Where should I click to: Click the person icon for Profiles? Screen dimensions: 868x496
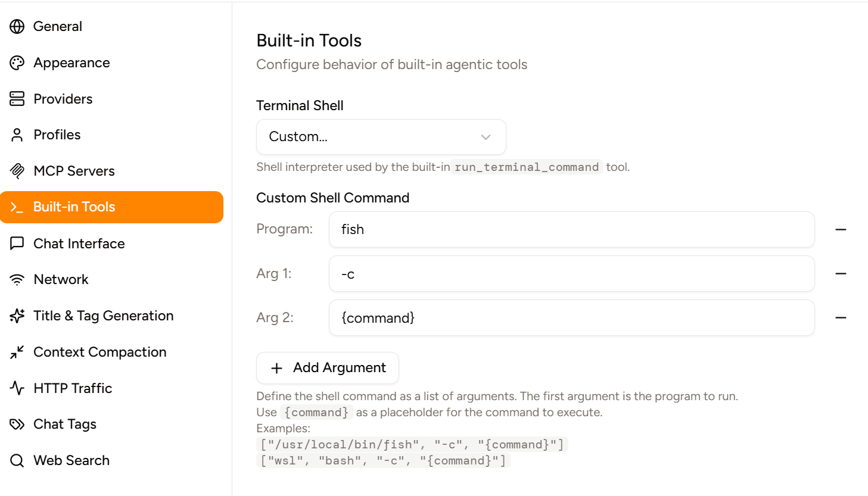17,135
